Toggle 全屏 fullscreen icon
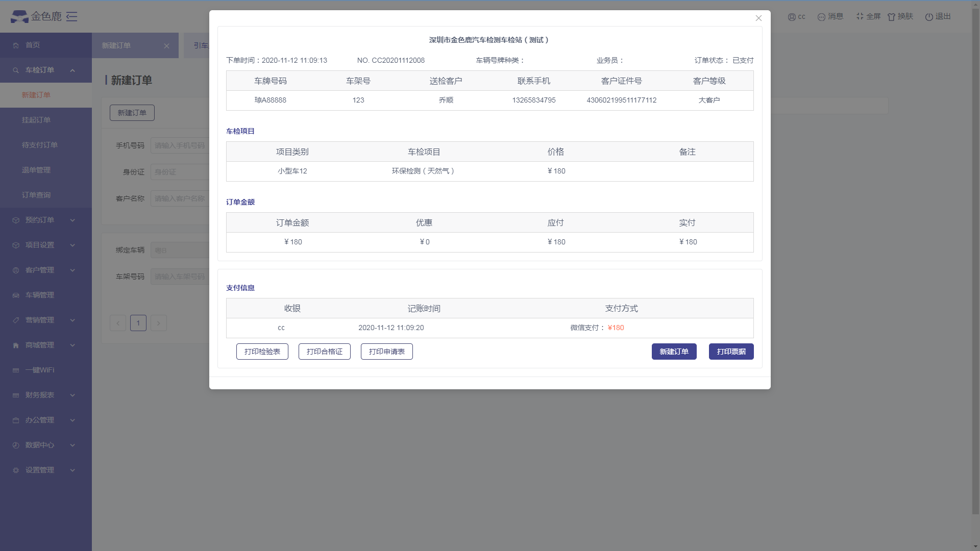The width and height of the screenshot is (980, 551). 860,16
